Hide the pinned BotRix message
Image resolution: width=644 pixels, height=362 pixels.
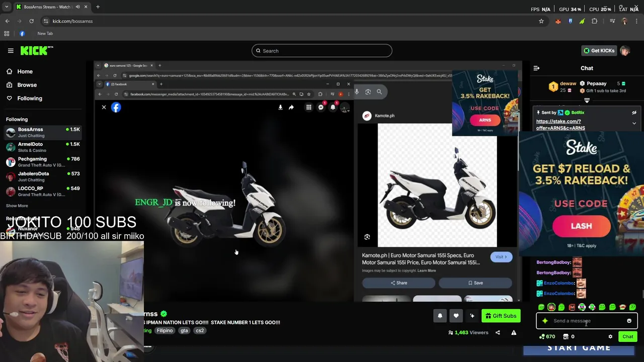coord(634,113)
